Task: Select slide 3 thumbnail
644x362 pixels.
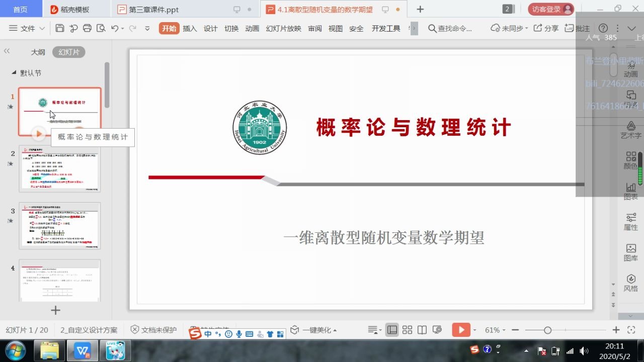Action: tap(60, 226)
